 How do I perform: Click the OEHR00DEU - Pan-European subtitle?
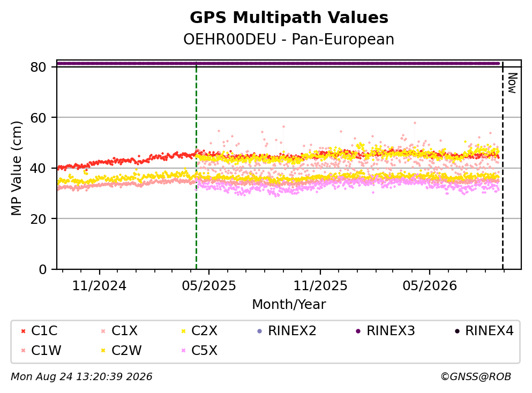click(x=289, y=39)
